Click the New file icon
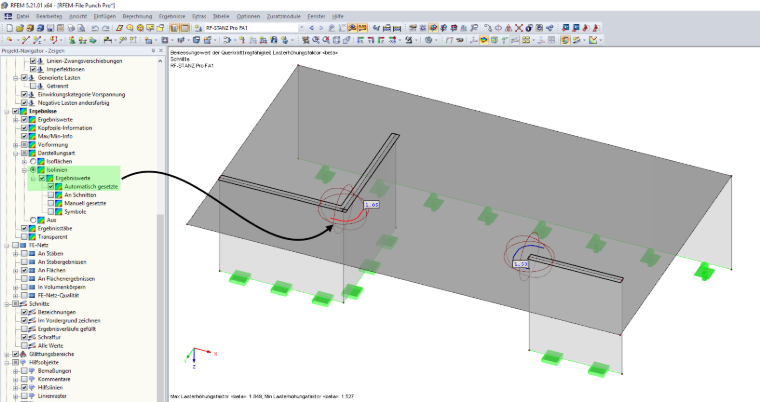760x402 pixels. coord(9,28)
